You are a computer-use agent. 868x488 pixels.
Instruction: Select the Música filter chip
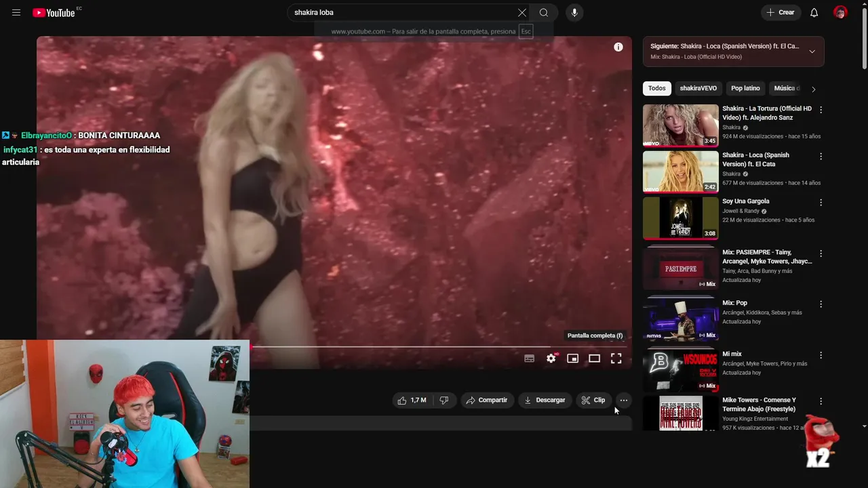pyautogui.click(x=786, y=88)
